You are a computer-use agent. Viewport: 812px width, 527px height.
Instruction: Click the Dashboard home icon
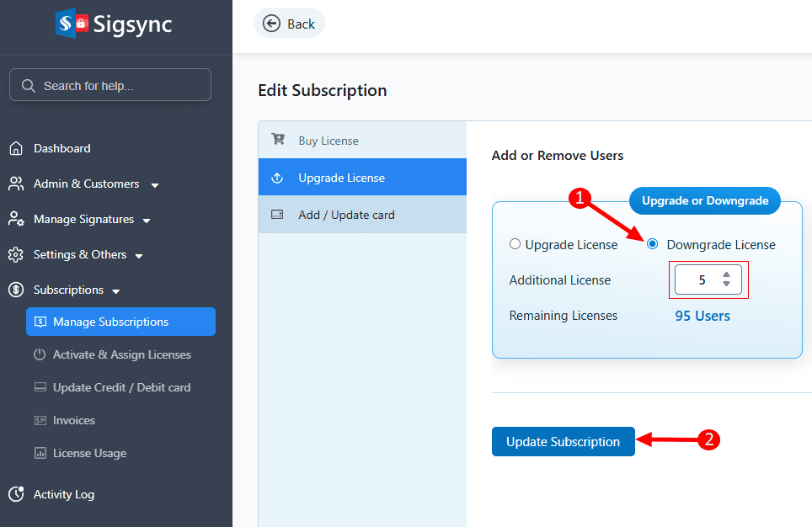point(16,149)
